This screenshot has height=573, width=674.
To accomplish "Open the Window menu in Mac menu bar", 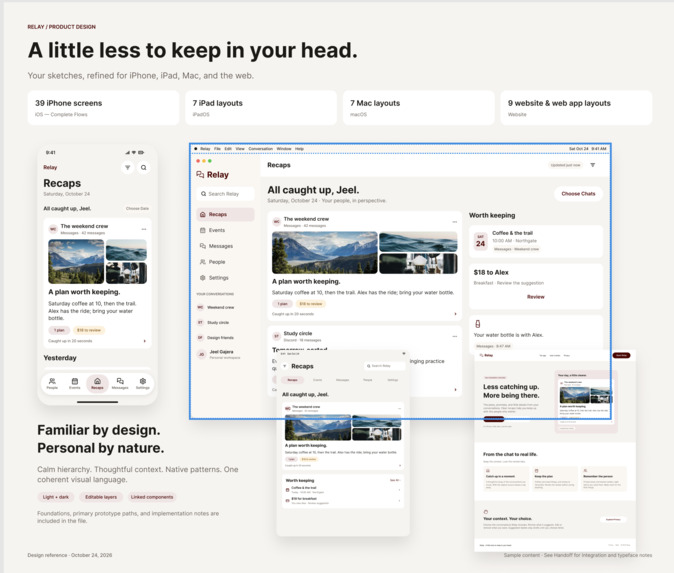I will click(x=284, y=149).
